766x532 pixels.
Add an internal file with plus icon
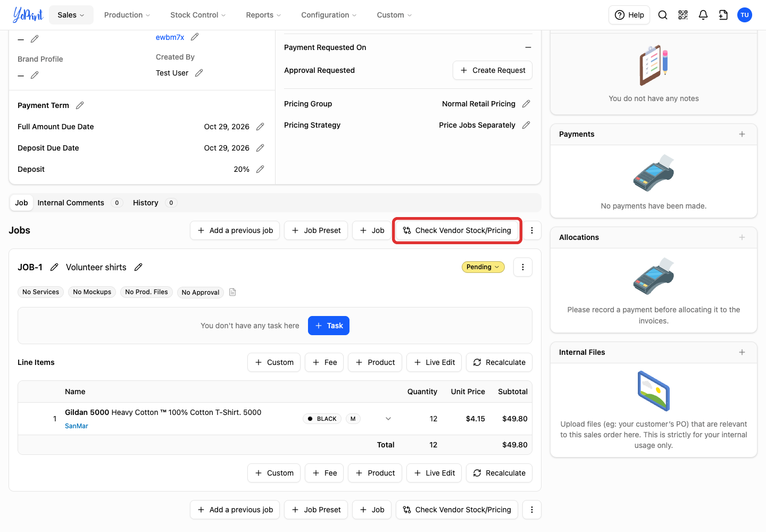742,352
